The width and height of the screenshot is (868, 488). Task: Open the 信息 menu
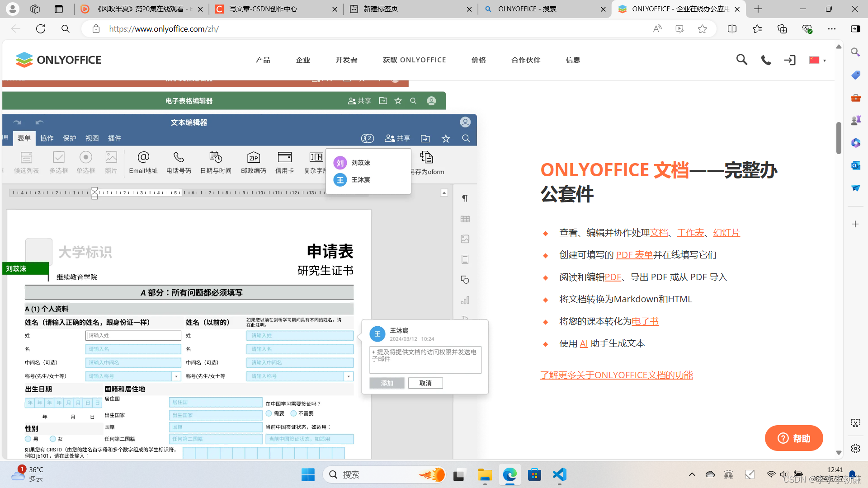[573, 60]
